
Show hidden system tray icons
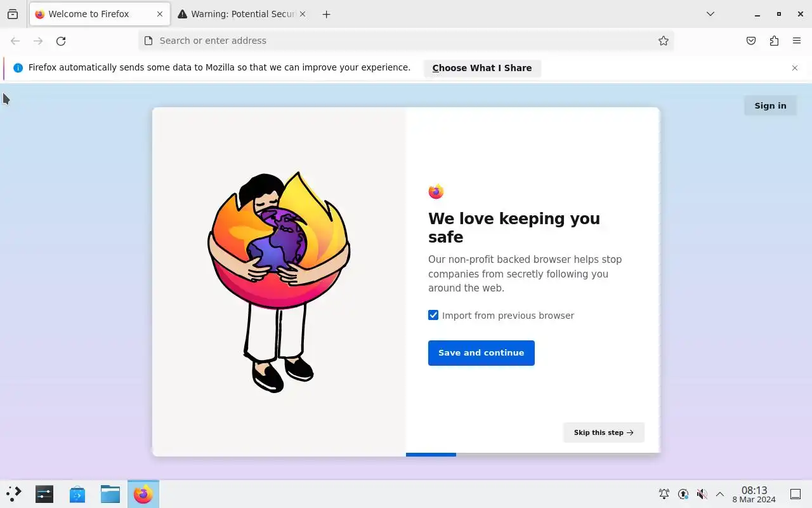pyautogui.click(x=720, y=494)
